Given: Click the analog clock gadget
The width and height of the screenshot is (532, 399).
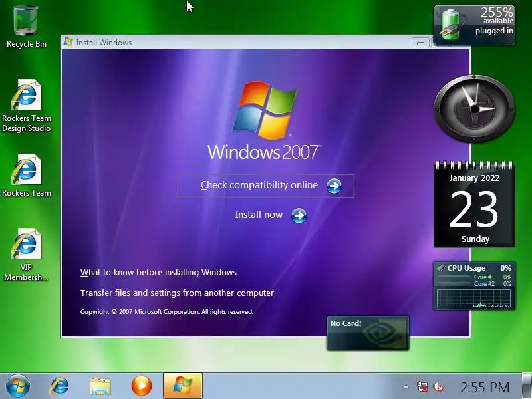Looking at the screenshot, I should [474, 109].
